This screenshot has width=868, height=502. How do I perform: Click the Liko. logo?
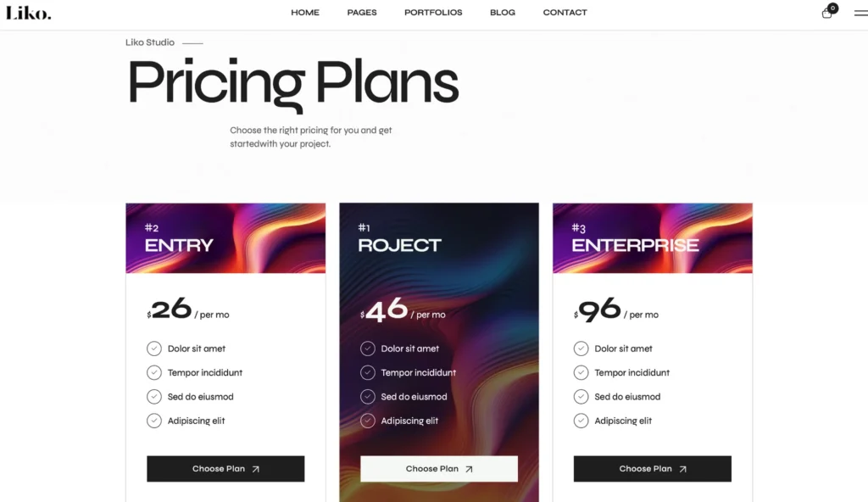[29, 13]
